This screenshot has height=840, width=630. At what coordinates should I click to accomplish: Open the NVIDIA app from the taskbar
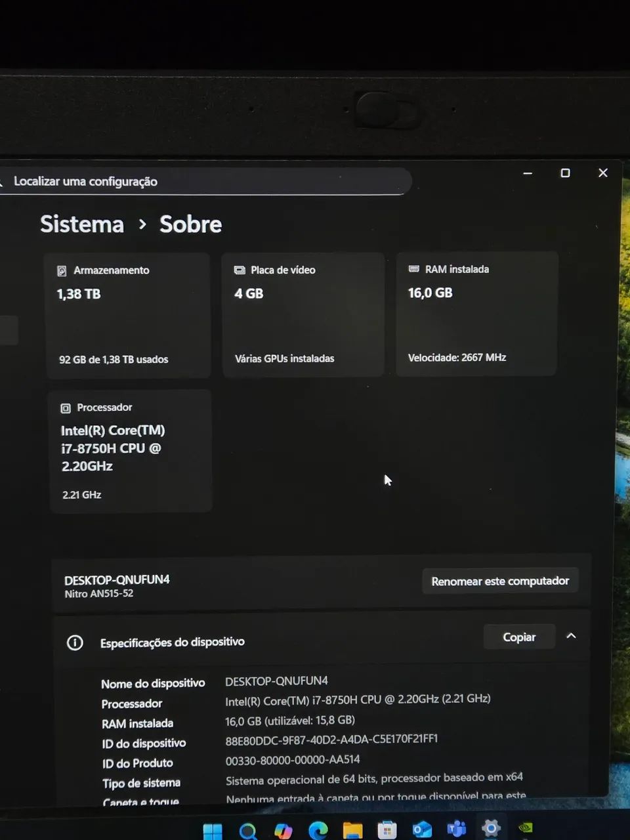coord(526,828)
